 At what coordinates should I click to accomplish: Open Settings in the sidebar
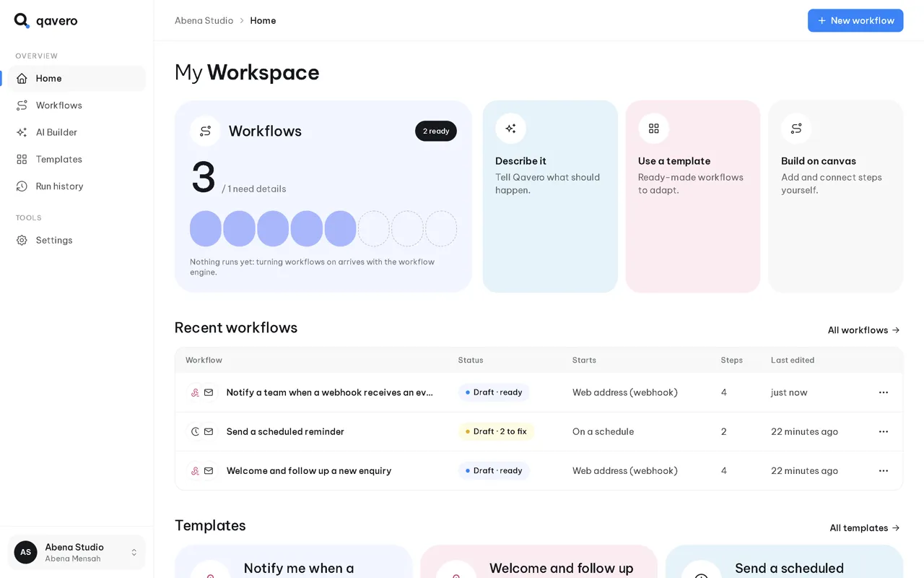click(x=77, y=240)
